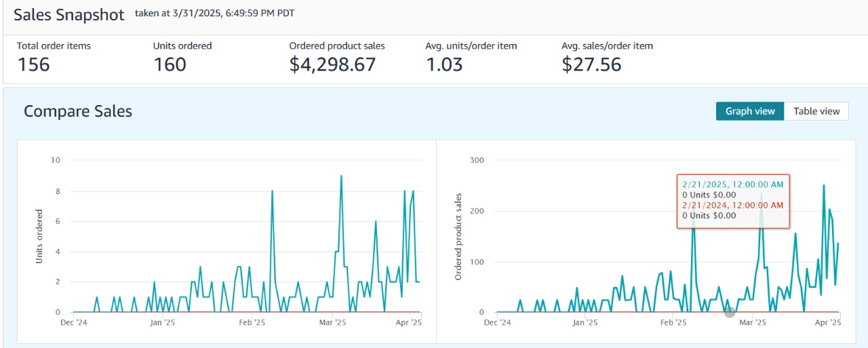Click the Sales Snapshot heading
This screenshot has height=348, width=868.
[69, 15]
